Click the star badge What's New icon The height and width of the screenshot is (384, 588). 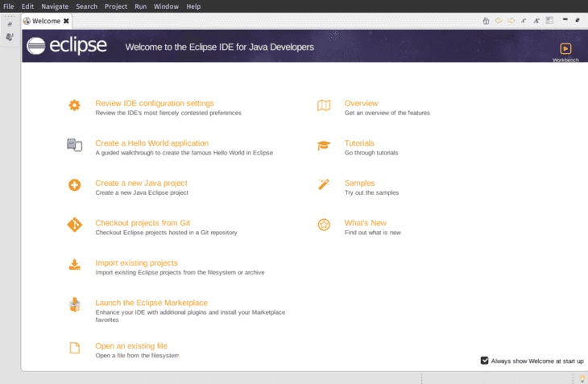click(324, 225)
